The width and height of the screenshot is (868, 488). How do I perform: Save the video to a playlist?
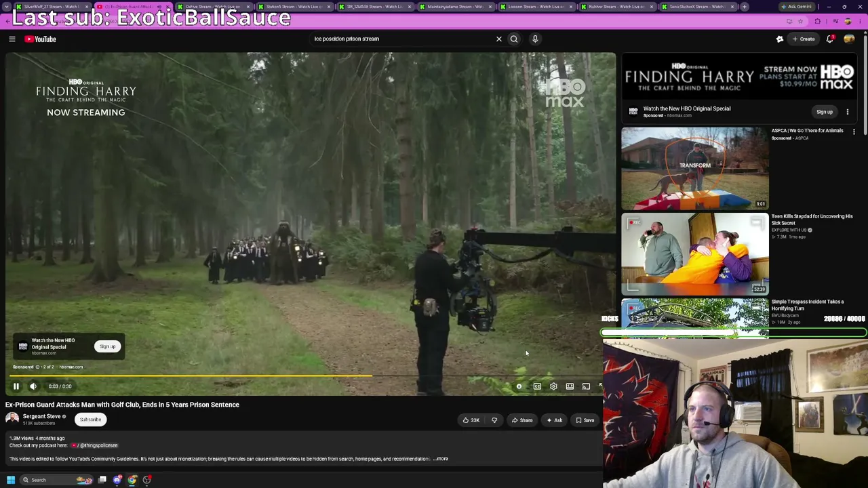click(x=585, y=420)
